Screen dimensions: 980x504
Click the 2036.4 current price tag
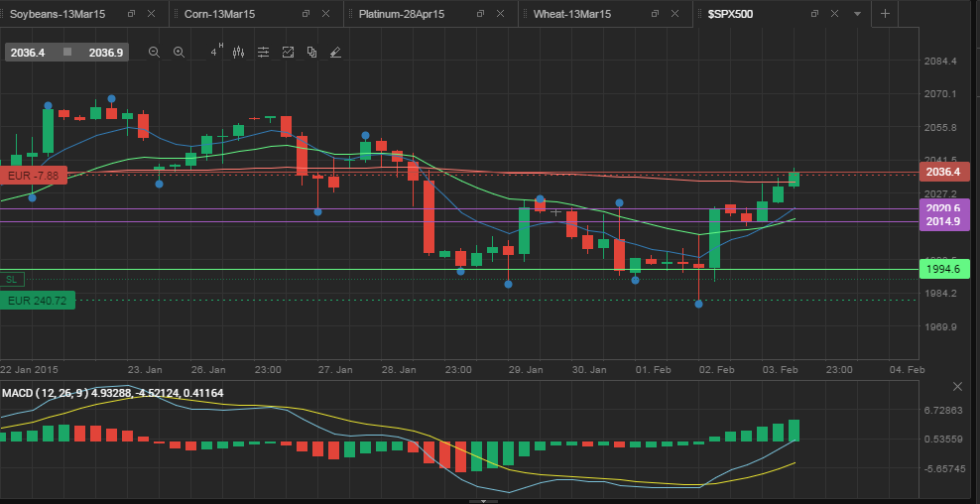tap(943, 172)
